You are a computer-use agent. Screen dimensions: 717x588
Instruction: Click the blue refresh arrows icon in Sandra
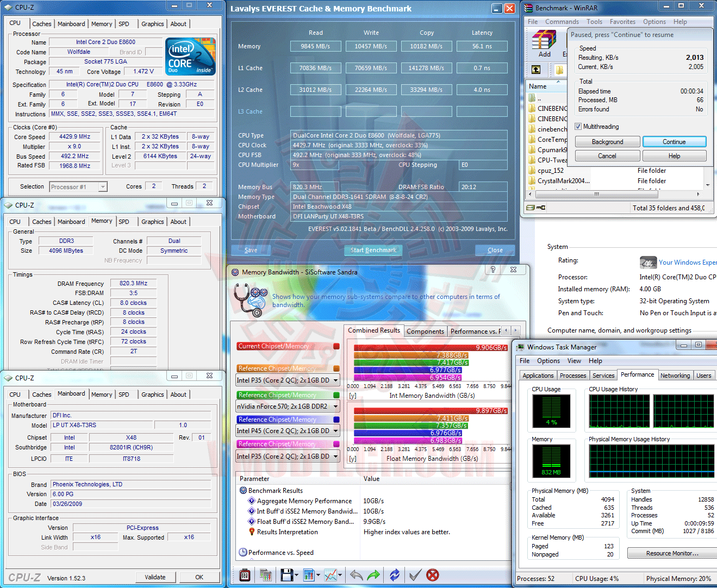(395, 574)
